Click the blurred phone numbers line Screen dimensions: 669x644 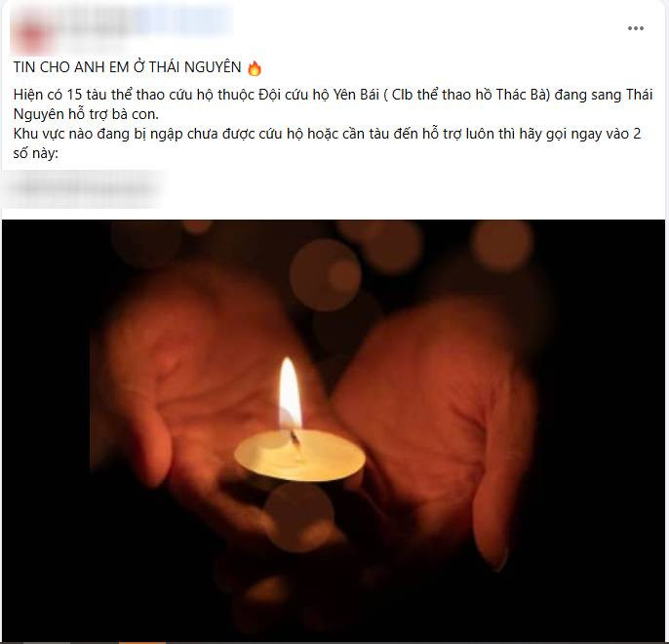click(x=83, y=187)
